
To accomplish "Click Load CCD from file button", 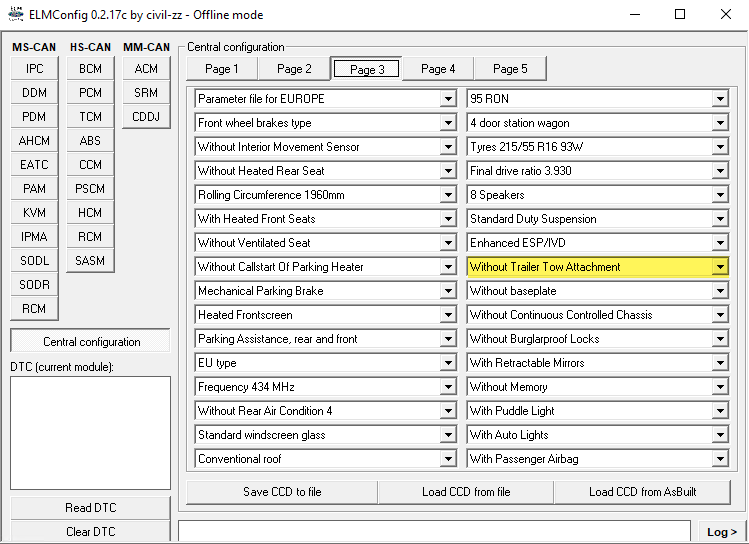I will point(465,492).
